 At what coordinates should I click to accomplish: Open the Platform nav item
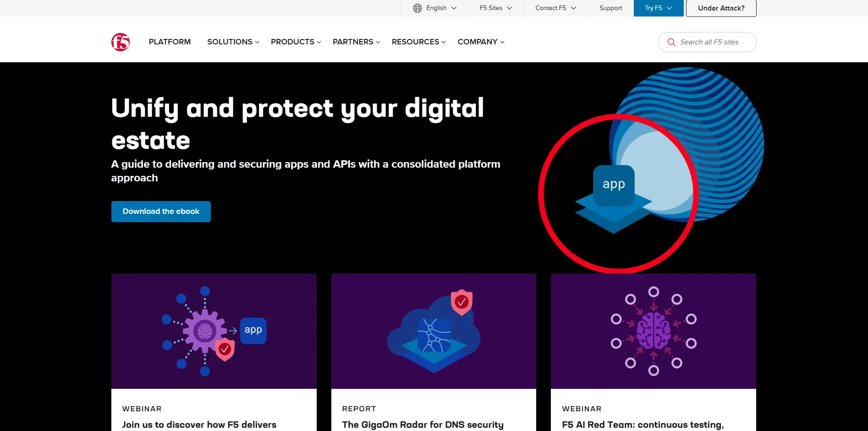[x=170, y=42]
